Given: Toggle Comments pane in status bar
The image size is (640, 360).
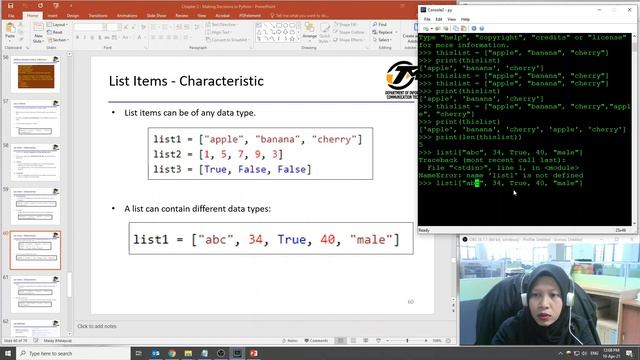Looking at the screenshot, I should coord(316,340).
